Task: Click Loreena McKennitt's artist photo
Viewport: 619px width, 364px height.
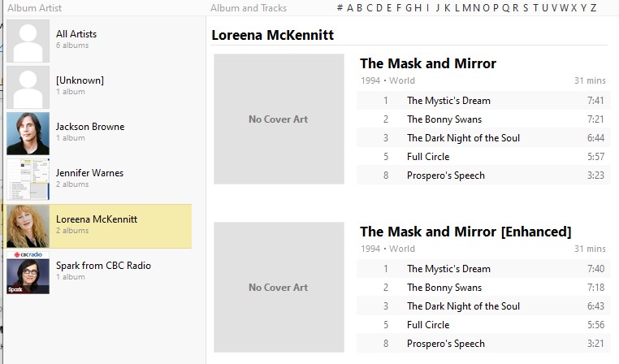Action: (28, 226)
